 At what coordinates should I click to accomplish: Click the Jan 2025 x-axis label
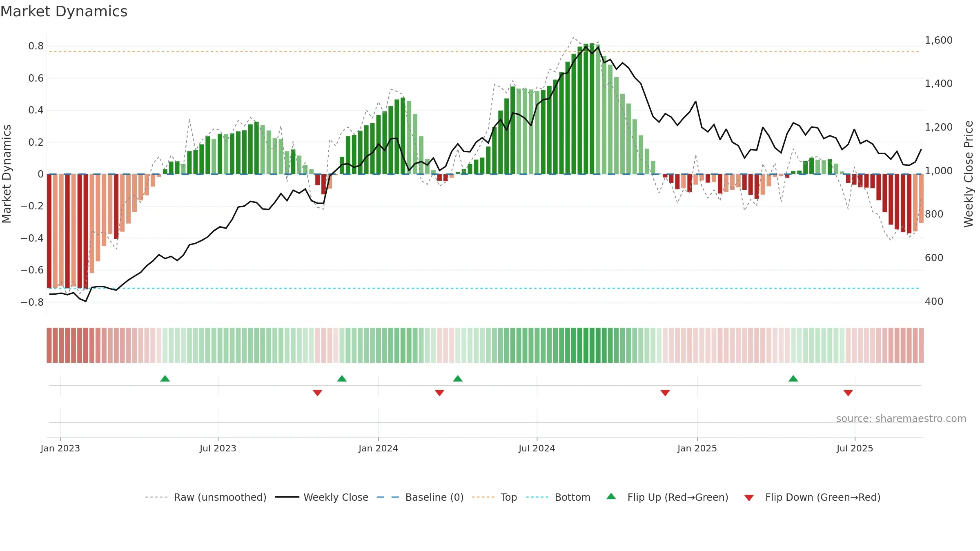(x=697, y=448)
